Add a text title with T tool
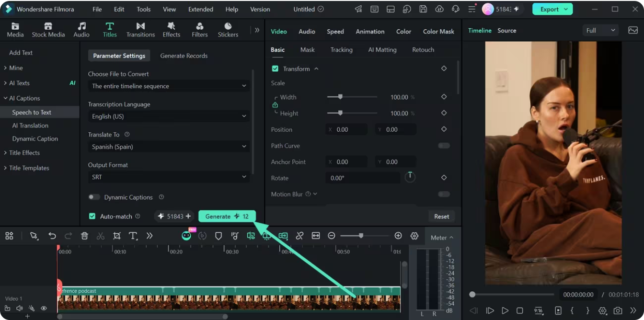This screenshot has width=644, height=320. (133, 236)
